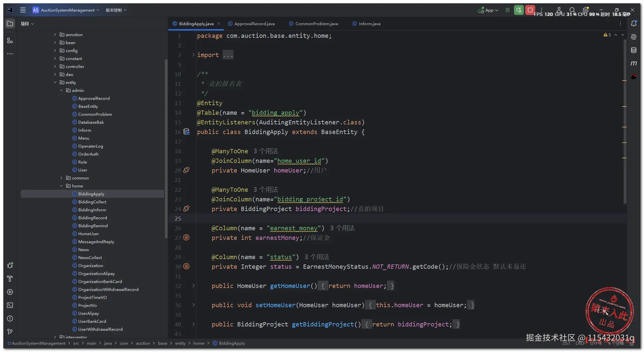Image resolution: width=644 pixels, height=352 pixels.
Task: Unfold the getHomeUser method
Action: click(193, 286)
